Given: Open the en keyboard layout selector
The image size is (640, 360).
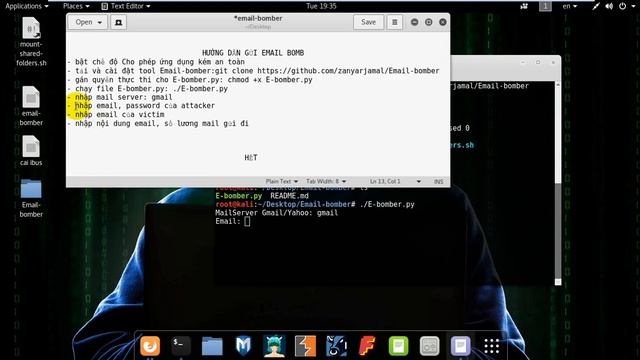Looking at the screenshot, I should pyautogui.click(x=570, y=6).
